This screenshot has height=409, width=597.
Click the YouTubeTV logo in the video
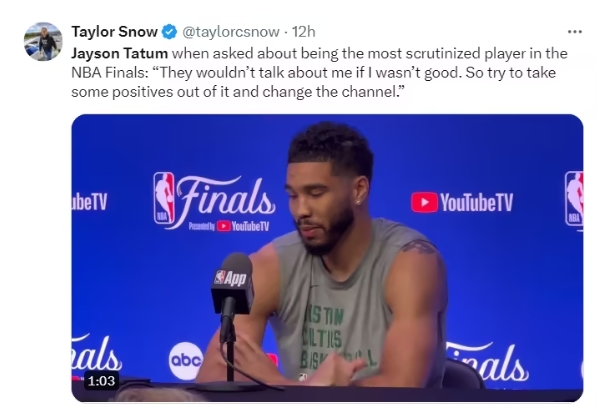tap(462, 202)
